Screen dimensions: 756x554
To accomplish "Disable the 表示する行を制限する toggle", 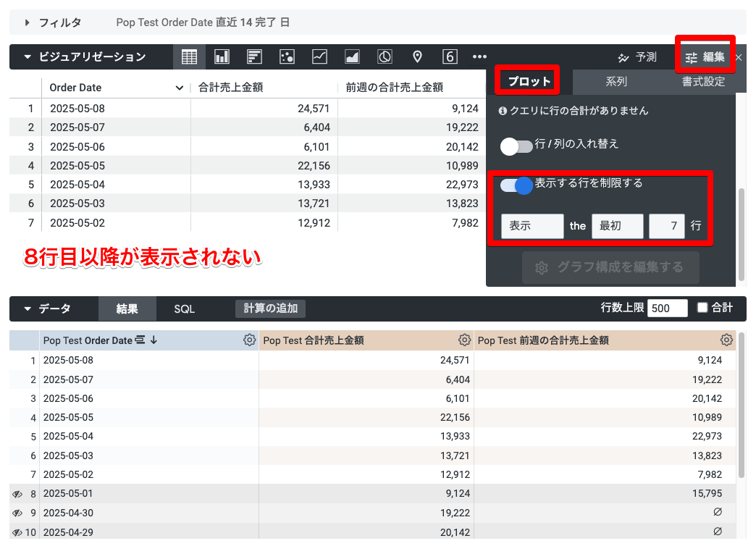I will (x=516, y=185).
